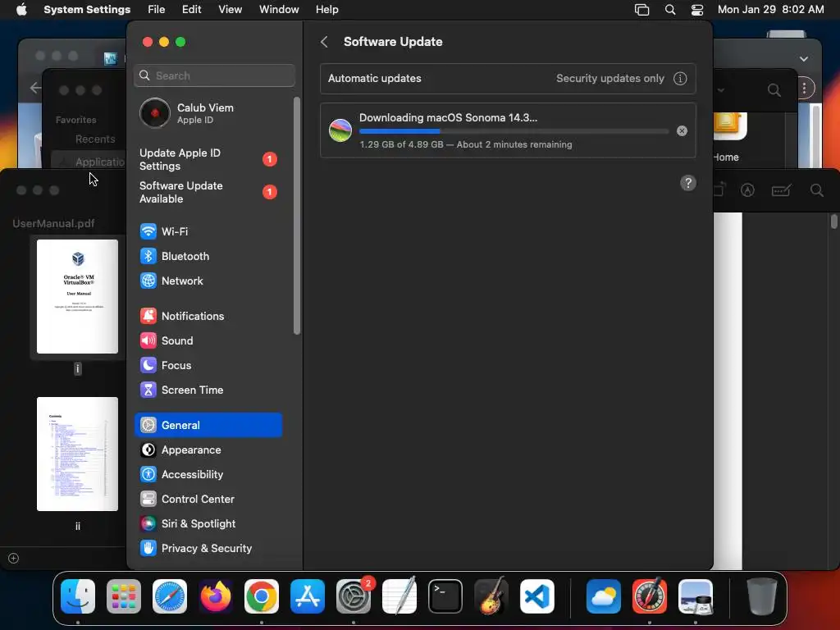Open the Apple menu

coord(21,10)
